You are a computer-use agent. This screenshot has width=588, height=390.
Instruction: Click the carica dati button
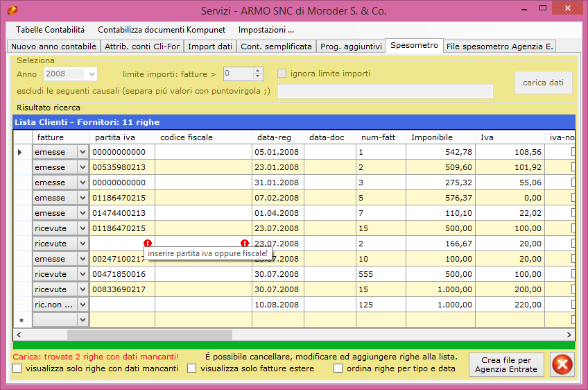tap(542, 83)
